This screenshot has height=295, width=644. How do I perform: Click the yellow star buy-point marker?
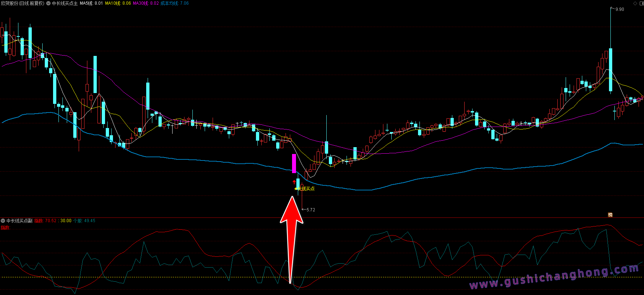point(296,189)
